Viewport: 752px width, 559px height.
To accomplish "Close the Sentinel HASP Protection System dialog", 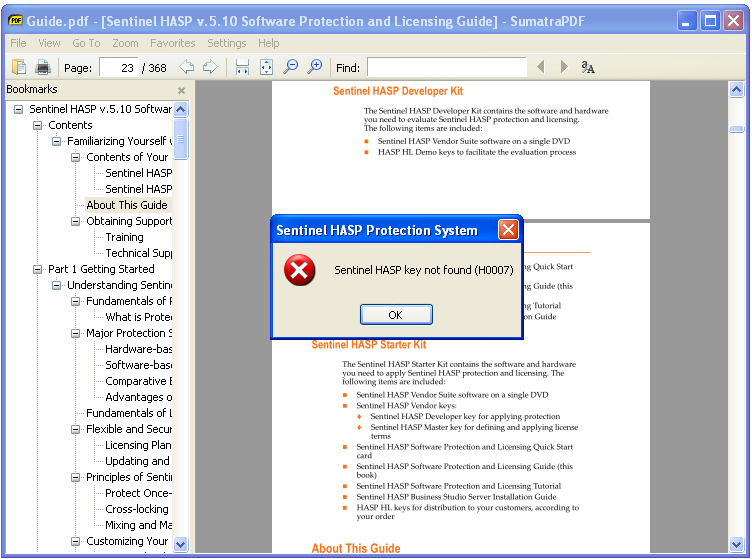I will pos(508,230).
